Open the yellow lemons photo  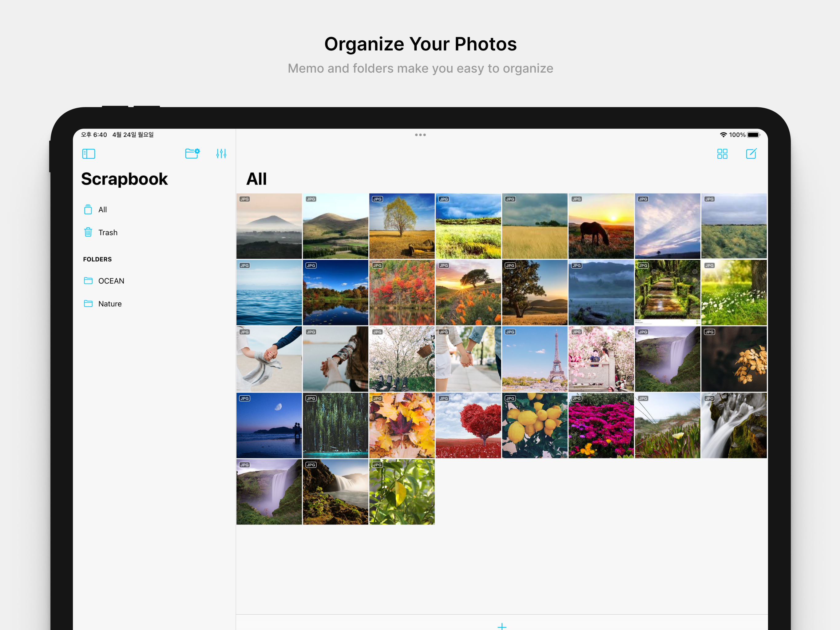[x=535, y=425]
